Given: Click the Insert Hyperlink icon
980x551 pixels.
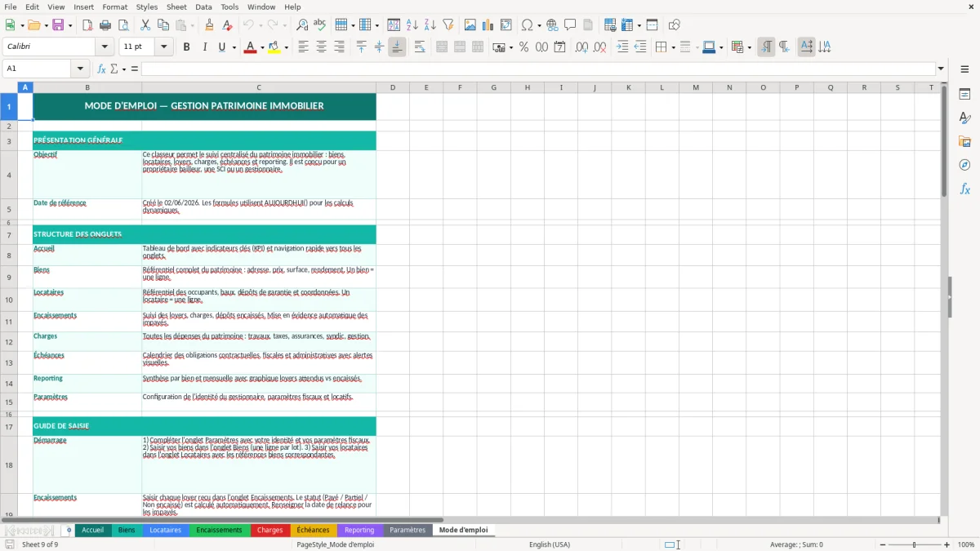Looking at the screenshot, I should (x=552, y=25).
